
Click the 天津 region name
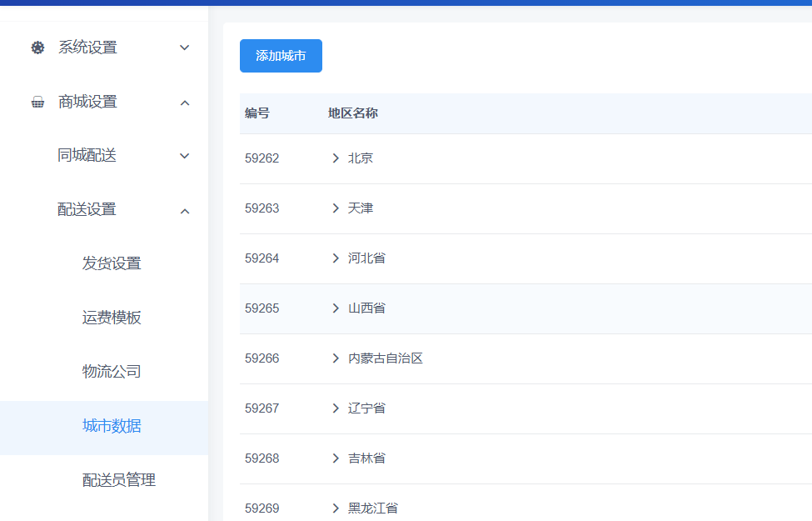[361, 208]
